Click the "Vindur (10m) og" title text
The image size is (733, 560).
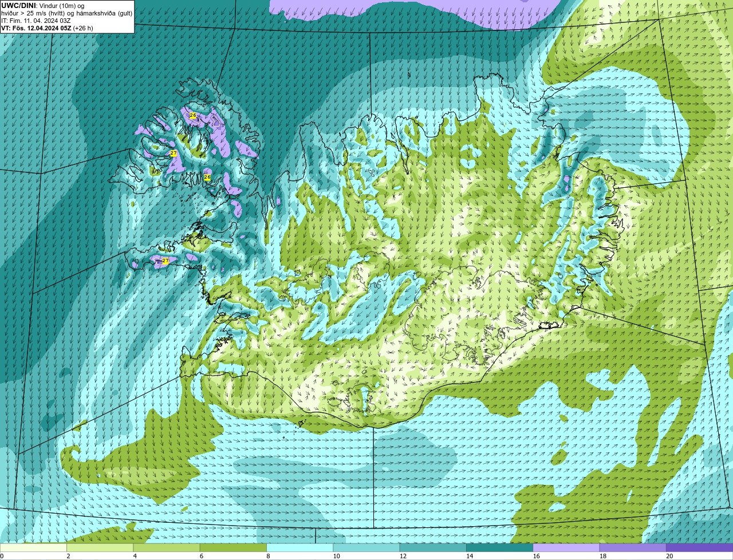(x=62, y=5)
